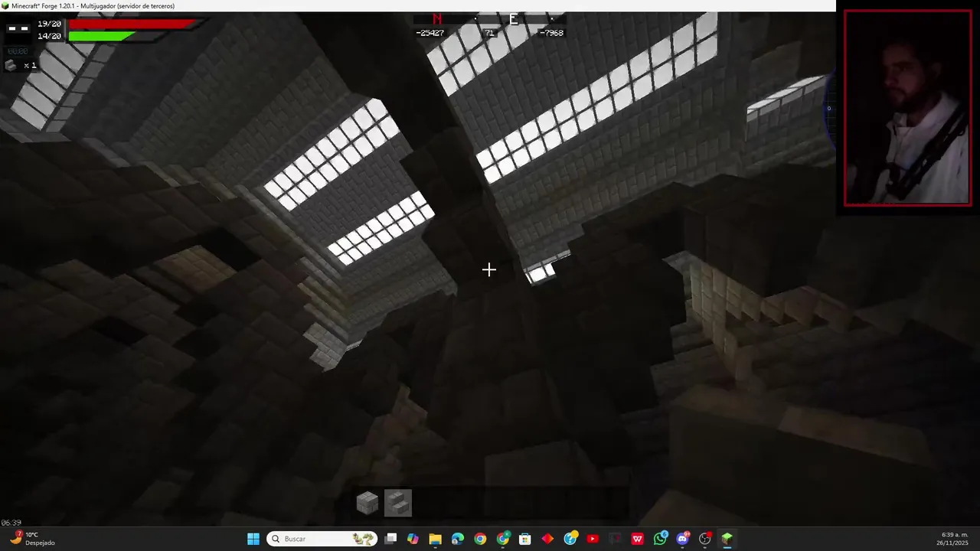Screen dimensions: 980x551
Task: Open the Windows Start menu
Action: coord(253,539)
